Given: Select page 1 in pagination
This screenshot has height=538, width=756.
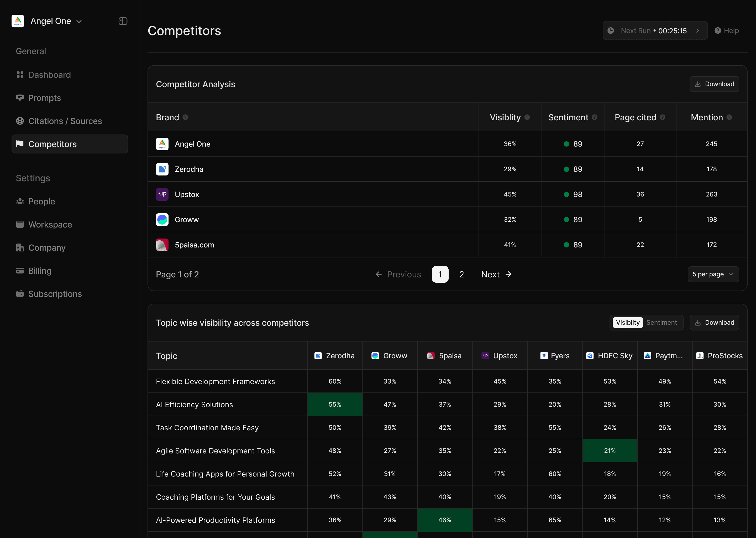Looking at the screenshot, I should 440,274.
